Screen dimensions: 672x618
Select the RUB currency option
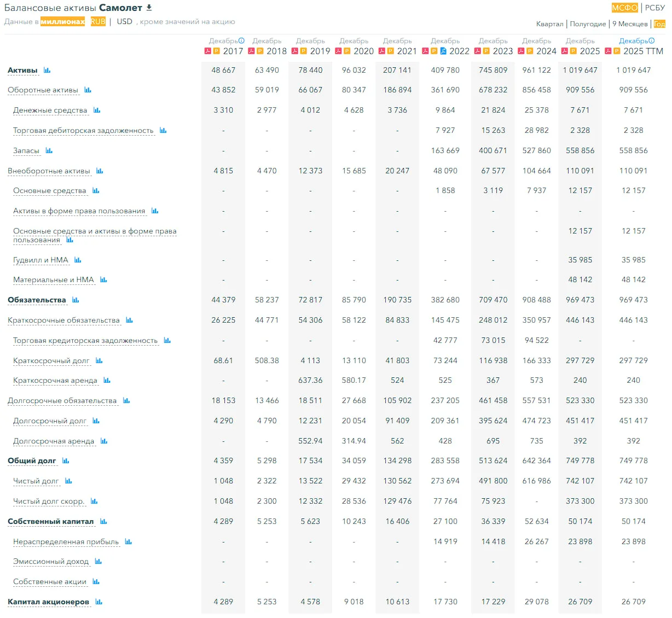point(98,21)
